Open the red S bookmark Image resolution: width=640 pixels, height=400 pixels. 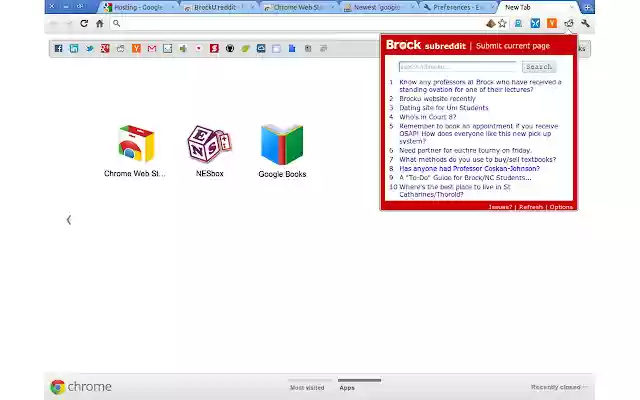214,49
